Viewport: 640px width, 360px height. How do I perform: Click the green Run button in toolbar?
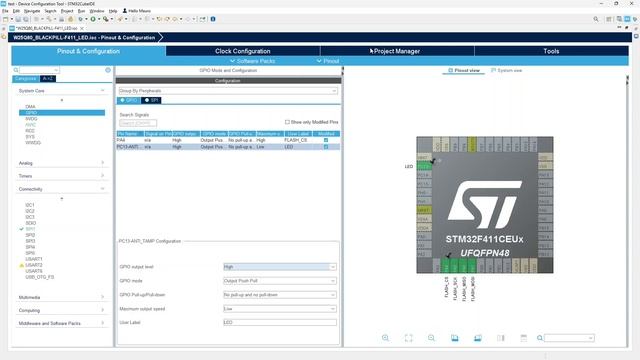93,19
